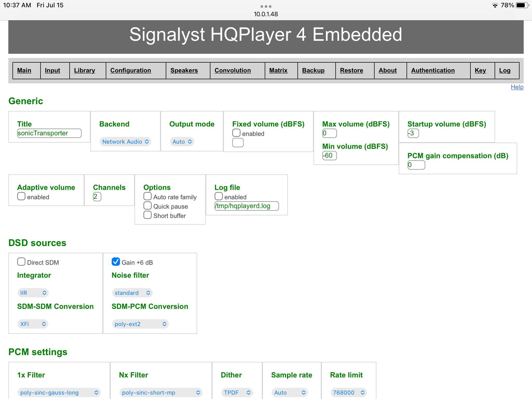Tap the Wi-Fi status icon

(495, 5)
